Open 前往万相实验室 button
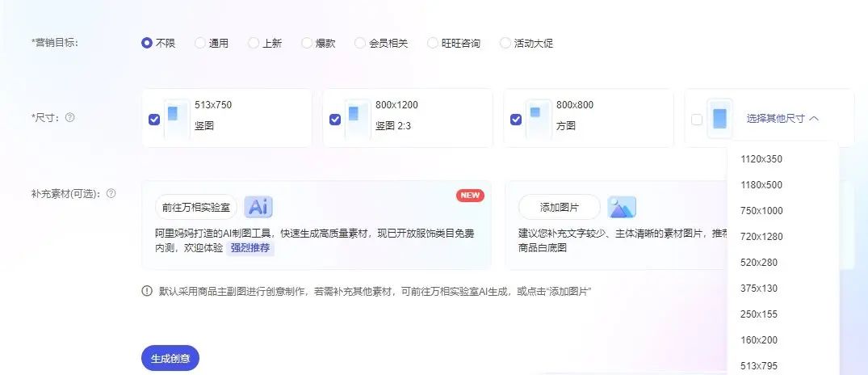Image resolution: width=868 pixels, height=375 pixels. [196, 208]
